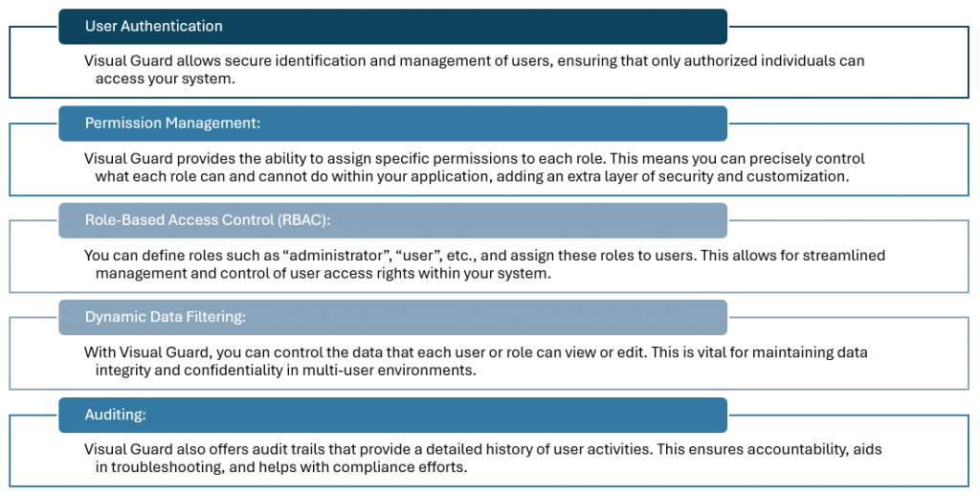This screenshot has height=497, width=980.
Task: Select the Permission Management header bar
Action: [x=392, y=124]
